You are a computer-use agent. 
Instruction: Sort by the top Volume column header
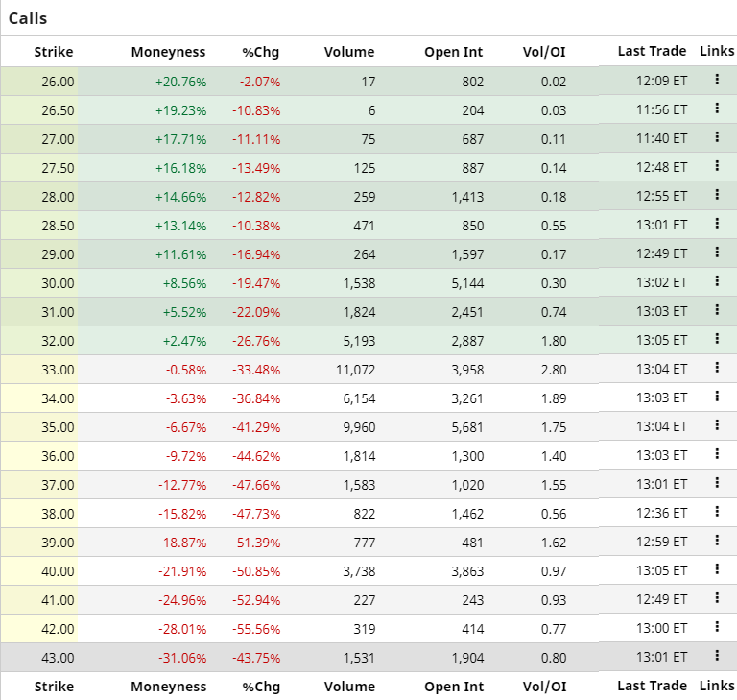click(x=349, y=52)
